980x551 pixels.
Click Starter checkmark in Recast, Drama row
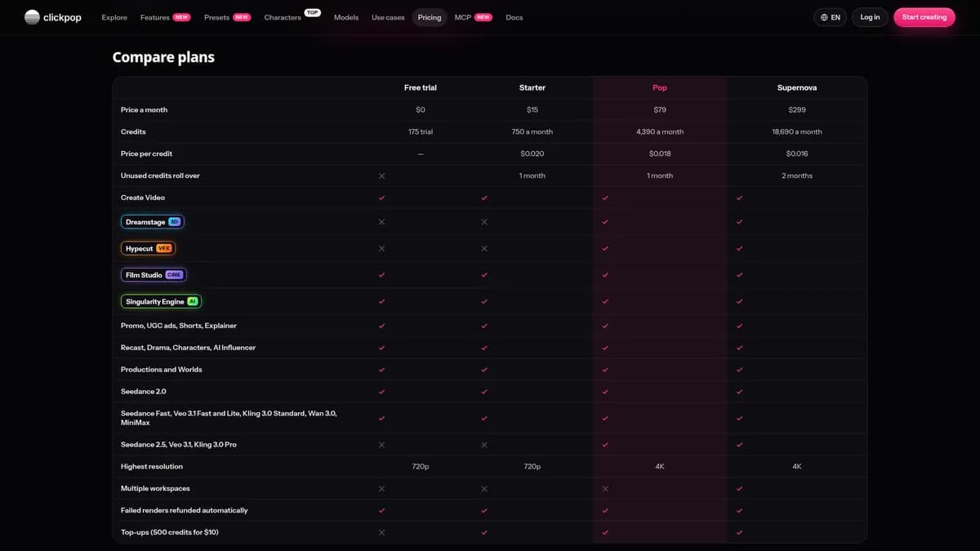click(484, 348)
